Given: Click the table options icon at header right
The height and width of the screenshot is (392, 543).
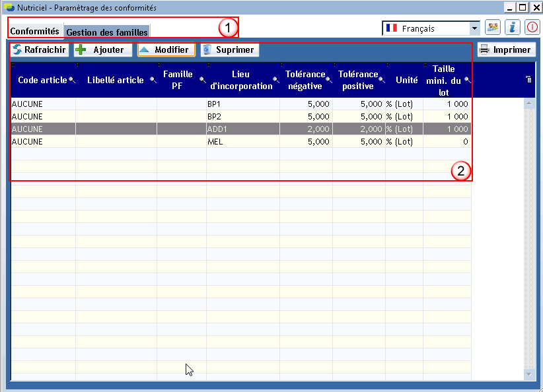Looking at the screenshot, I should point(528,80).
